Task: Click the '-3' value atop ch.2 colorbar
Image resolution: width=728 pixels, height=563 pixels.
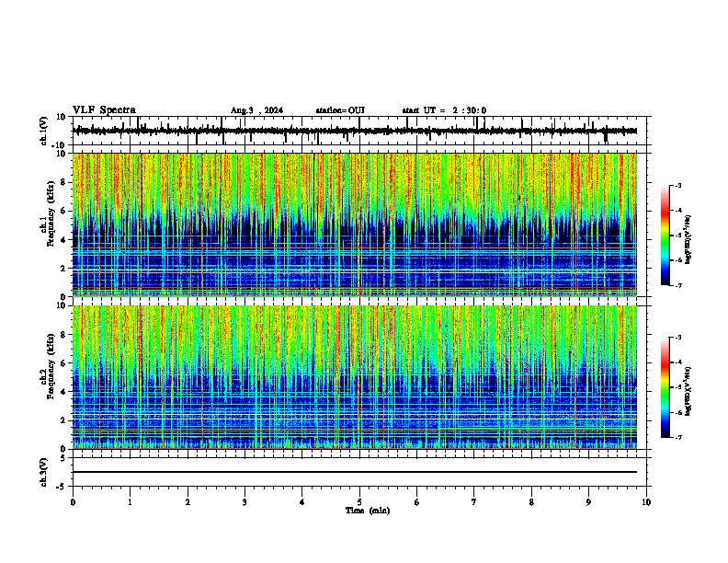Action: click(x=677, y=338)
